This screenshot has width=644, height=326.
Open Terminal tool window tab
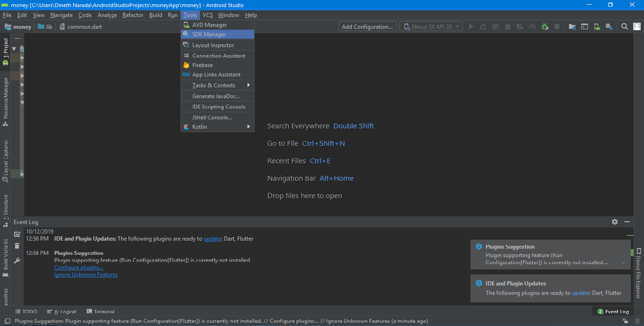[101, 312]
